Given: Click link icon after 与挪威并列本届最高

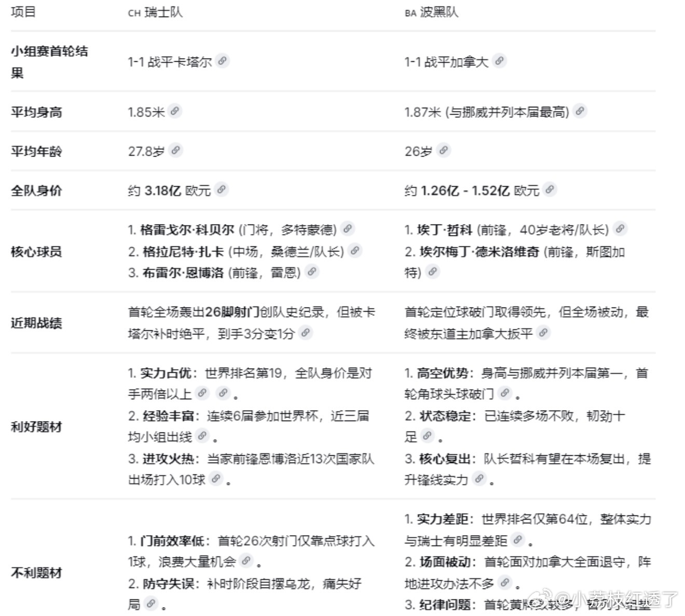Looking at the screenshot, I should (x=580, y=111).
